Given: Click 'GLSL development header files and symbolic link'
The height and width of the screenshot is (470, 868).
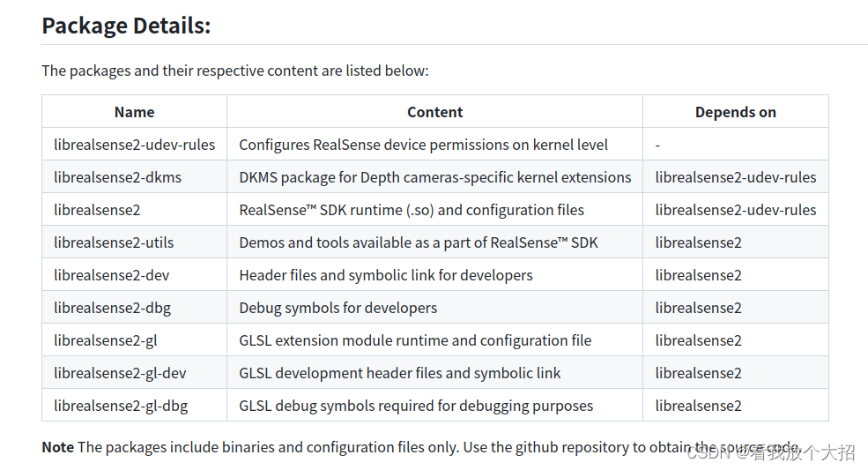Looking at the screenshot, I should coord(400,374).
